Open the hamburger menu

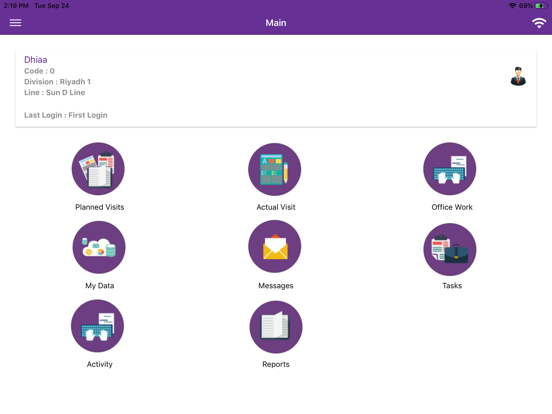(15, 23)
